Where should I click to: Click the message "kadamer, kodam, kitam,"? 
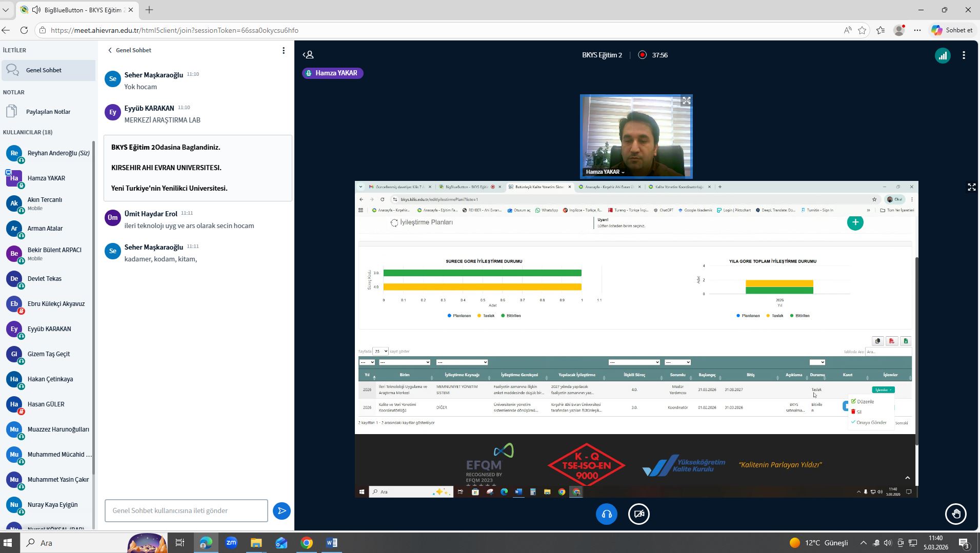tap(161, 259)
